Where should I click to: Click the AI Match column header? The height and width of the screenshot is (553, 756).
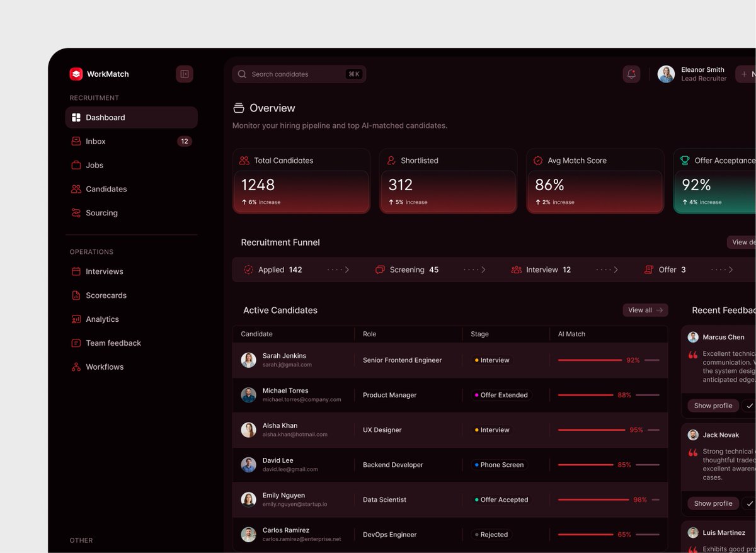coord(571,334)
